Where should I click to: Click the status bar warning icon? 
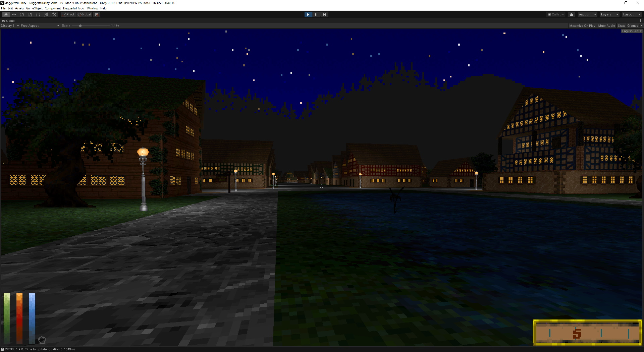2,349
